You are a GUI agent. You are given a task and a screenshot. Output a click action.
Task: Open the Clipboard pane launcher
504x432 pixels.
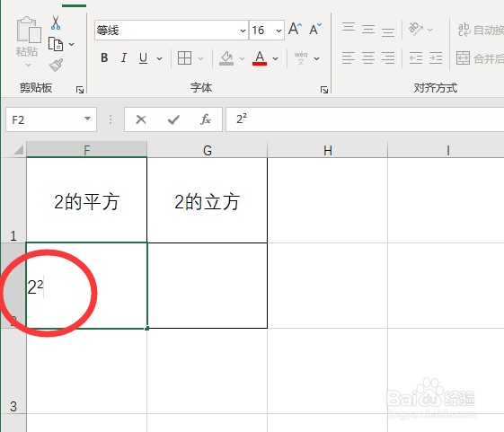(x=80, y=90)
